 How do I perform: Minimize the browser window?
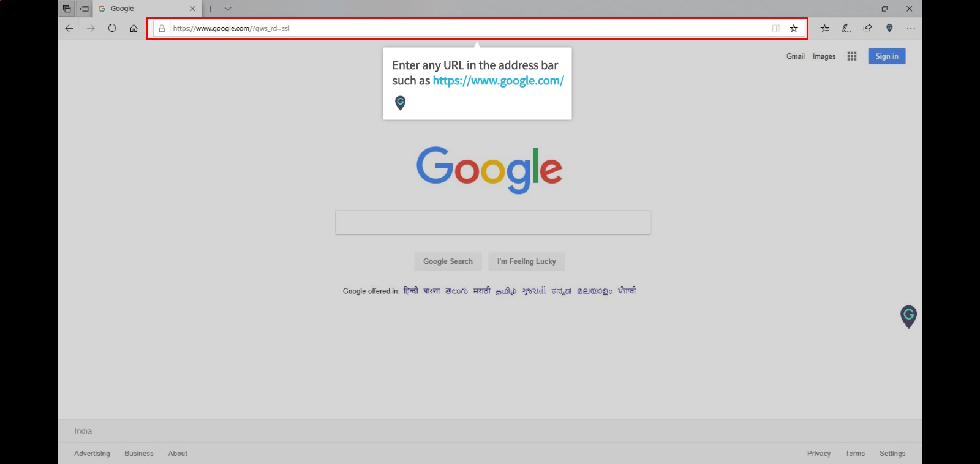pos(859,9)
